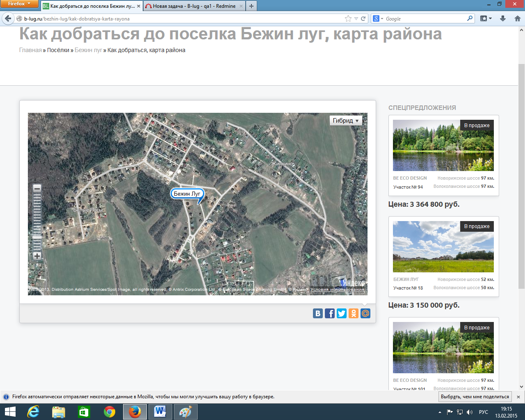This screenshot has width=525, height=420.
Task: Share page via Facebook icon
Action: [x=330, y=313]
